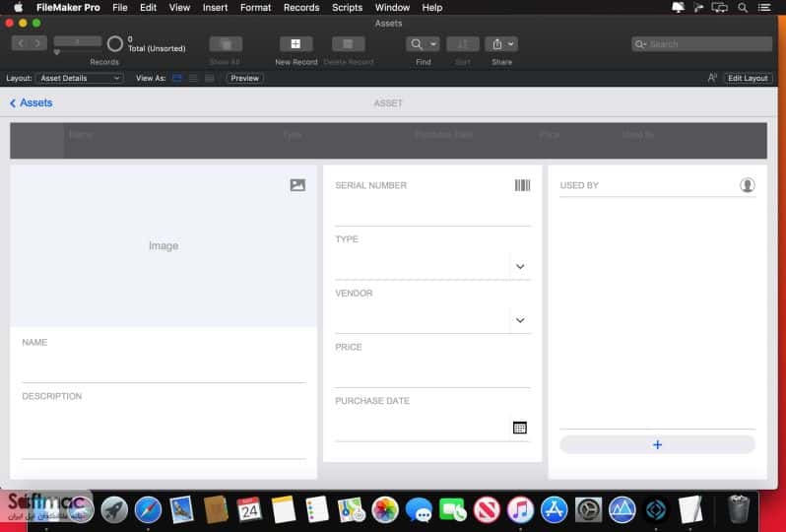Viewport: 786px width, 532px height.
Task: Open the Records menu
Action: tap(301, 8)
